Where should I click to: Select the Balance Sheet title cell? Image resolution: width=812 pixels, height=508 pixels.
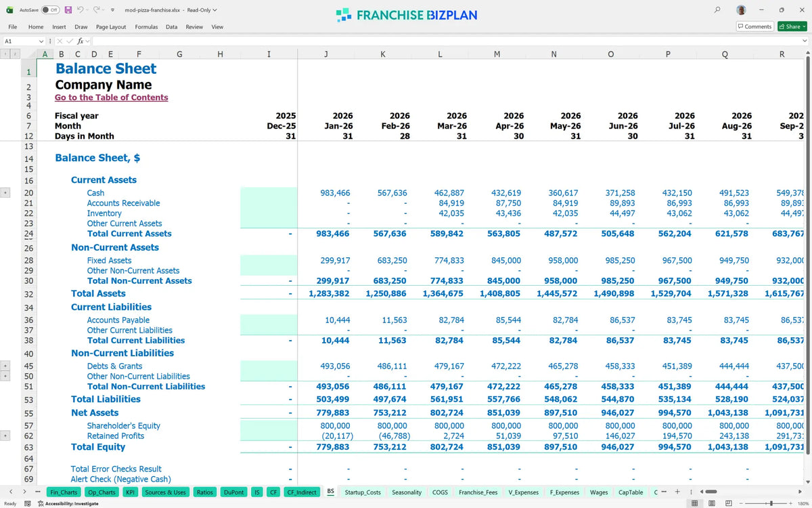pos(106,68)
